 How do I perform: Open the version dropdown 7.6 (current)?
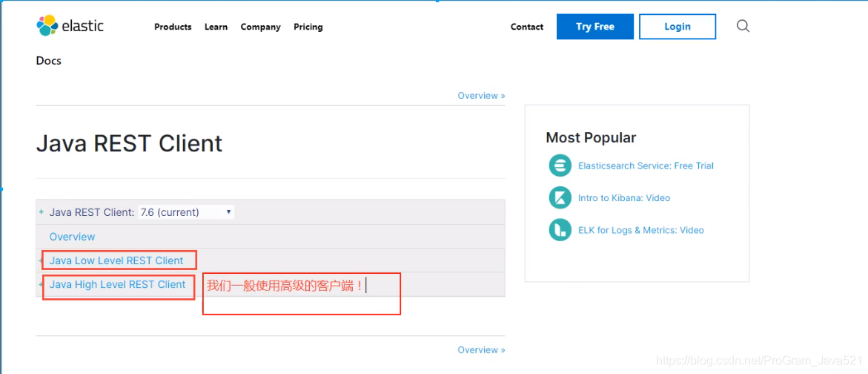point(186,212)
